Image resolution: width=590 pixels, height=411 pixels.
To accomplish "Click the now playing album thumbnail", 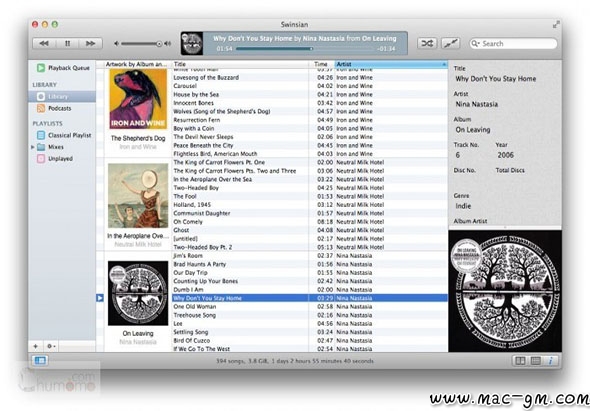I will (192, 43).
